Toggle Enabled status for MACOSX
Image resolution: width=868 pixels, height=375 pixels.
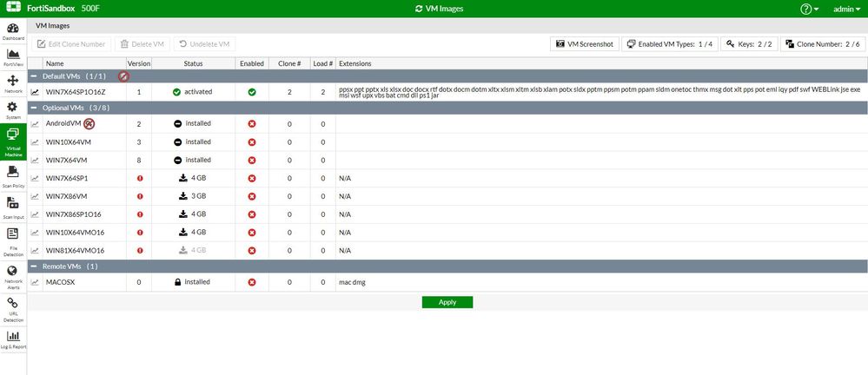[x=252, y=282]
